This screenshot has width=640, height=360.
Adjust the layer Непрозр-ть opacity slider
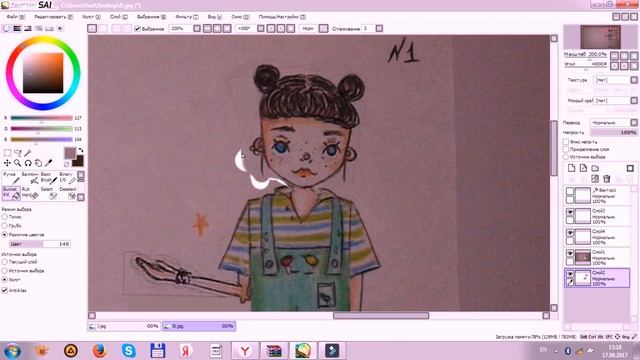pyautogui.click(x=613, y=132)
